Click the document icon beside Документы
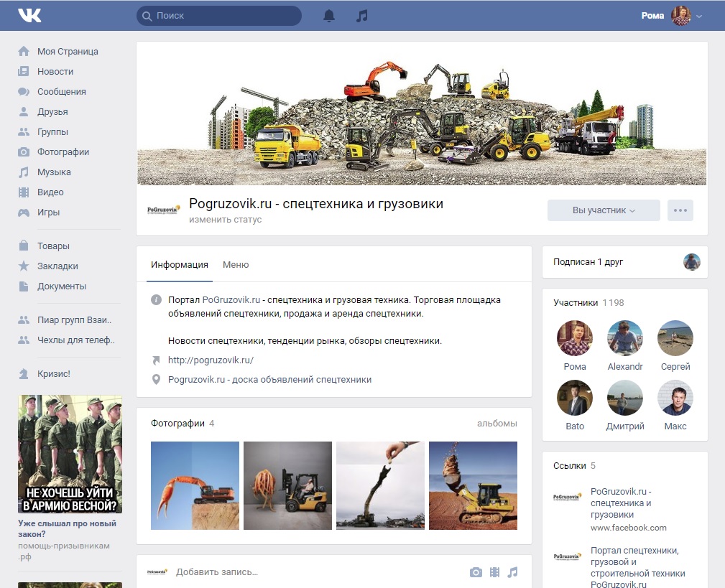725x588 pixels. (24, 286)
